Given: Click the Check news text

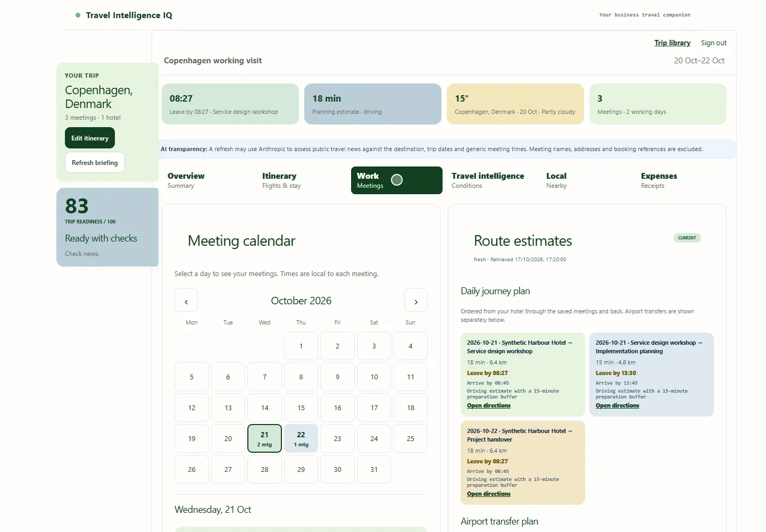Looking at the screenshot, I should (82, 254).
